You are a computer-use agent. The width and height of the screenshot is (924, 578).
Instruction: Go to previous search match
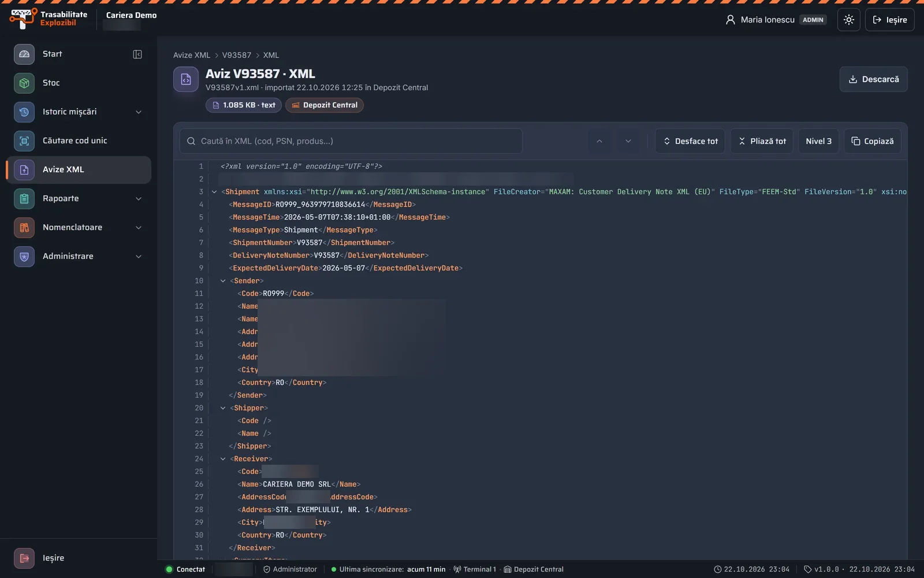(599, 141)
